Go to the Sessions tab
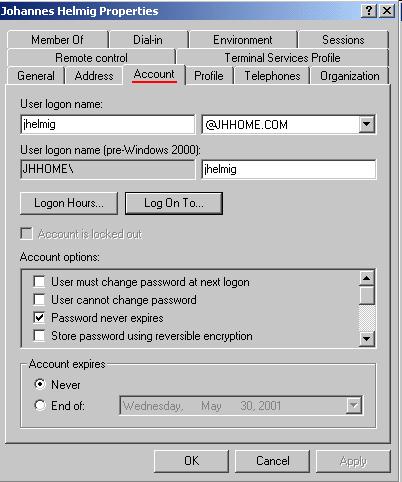Viewport: 402px width, 482px height. tap(343, 40)
